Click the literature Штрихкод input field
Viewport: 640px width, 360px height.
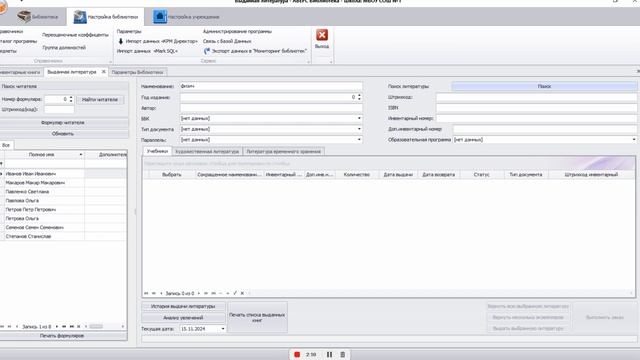click(x=536, y=97)
